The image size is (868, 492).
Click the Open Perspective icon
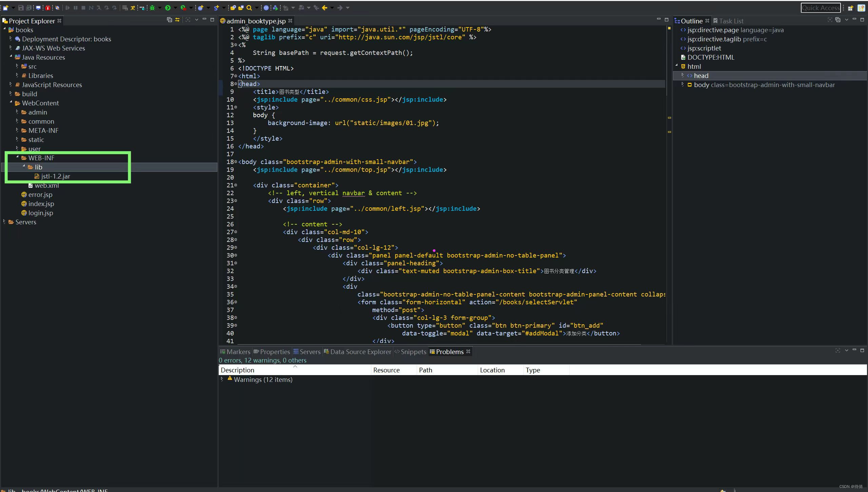coord(850,8)
